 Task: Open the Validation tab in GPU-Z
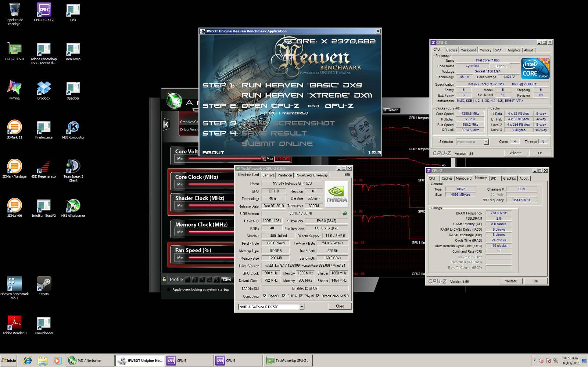point(285,175)
